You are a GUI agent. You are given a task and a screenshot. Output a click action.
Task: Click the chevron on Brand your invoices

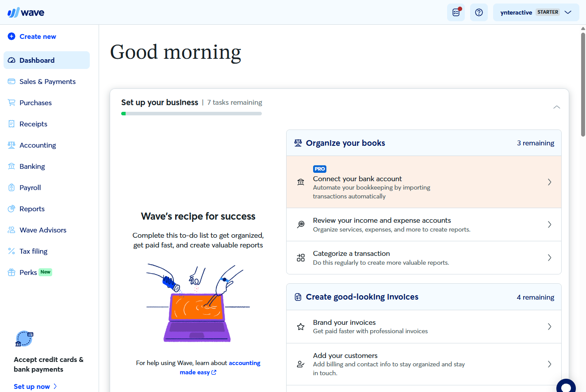pyautogui.click(x=550, y=327)
